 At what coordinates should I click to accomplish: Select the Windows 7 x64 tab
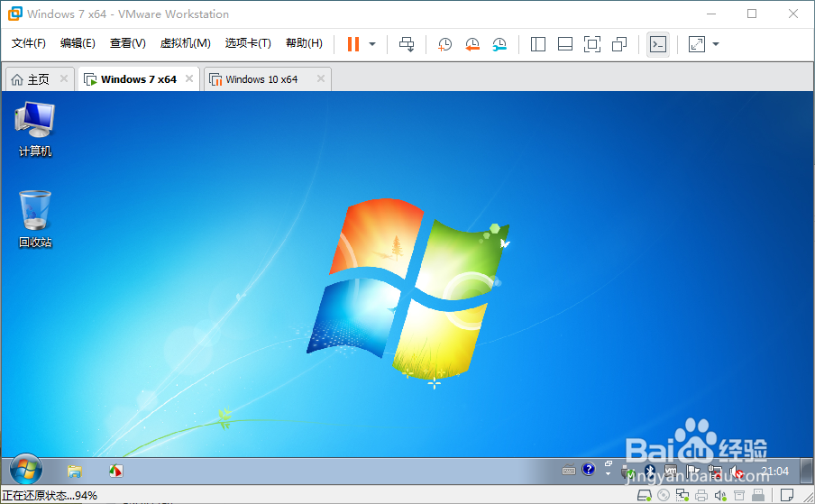pyautogui.click(x=138, y=79)
